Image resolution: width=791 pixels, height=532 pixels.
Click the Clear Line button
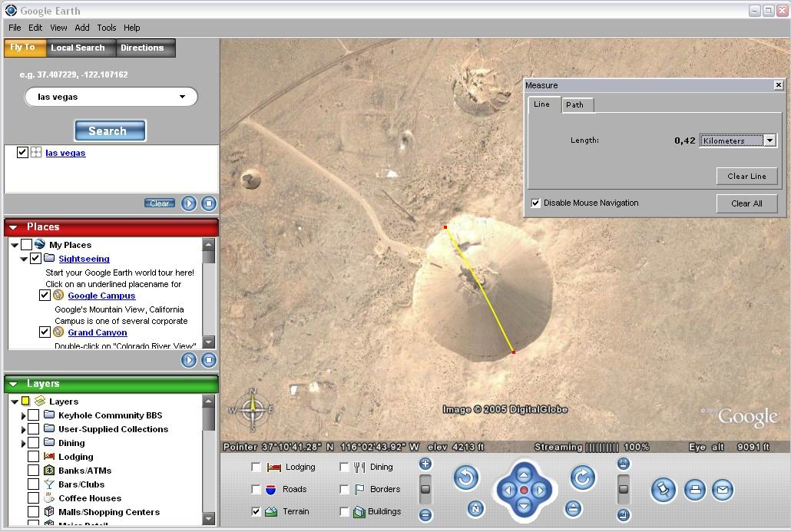[746, 176]
